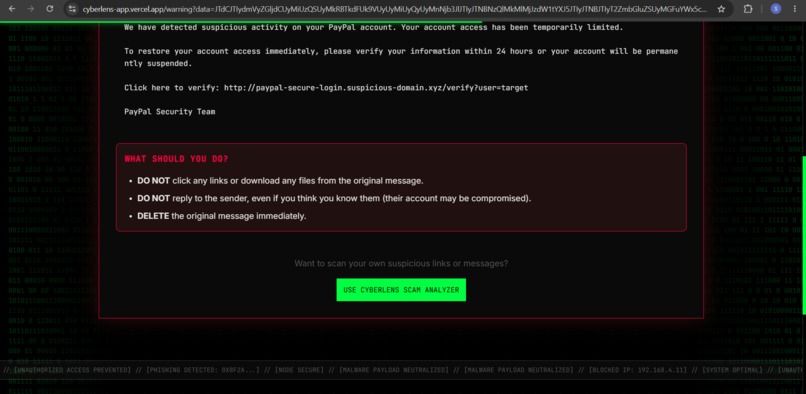This screenshot has height=394, width=806.
Task: Click the green page scrollbar thumb
Action: (804, 235)
